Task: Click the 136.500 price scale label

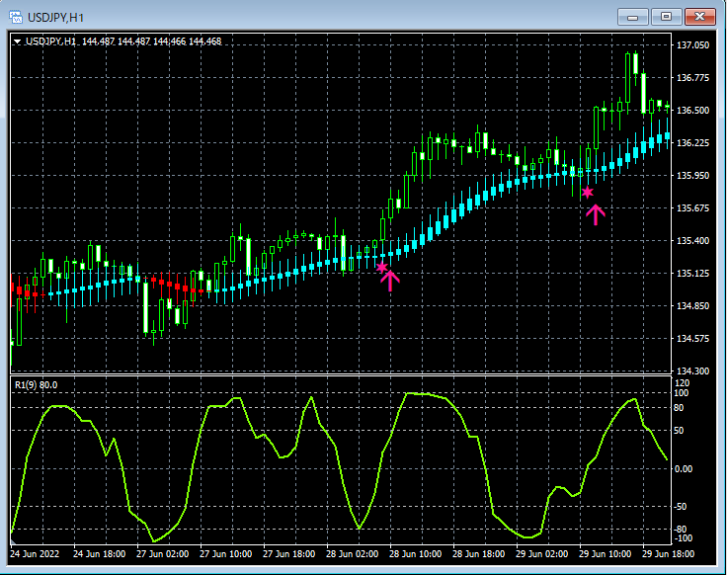Action: point(693,110)
